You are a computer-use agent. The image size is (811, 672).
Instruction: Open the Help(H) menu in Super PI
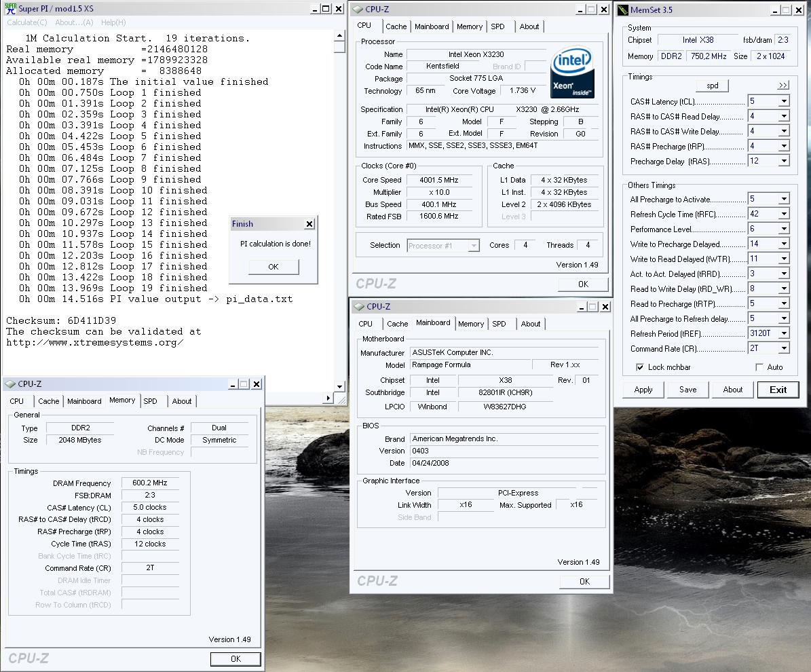(x=113, y=22)
